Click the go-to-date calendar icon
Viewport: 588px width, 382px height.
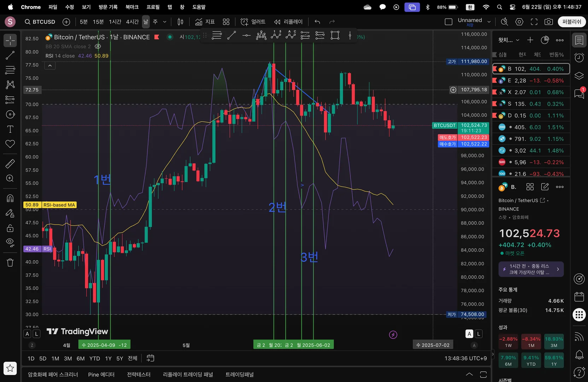[150, 358]
